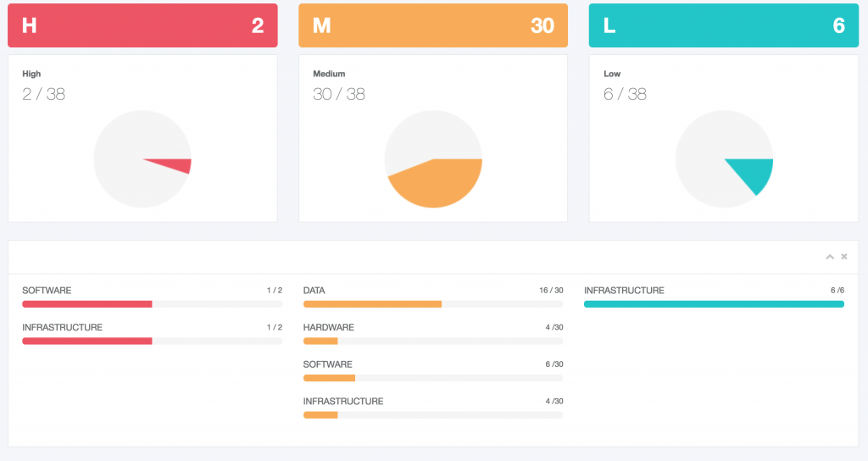Viewport: 868px width, 461px height.
Task: Click the orange HARDWARE progress bar
Action: tap(433, 341)
